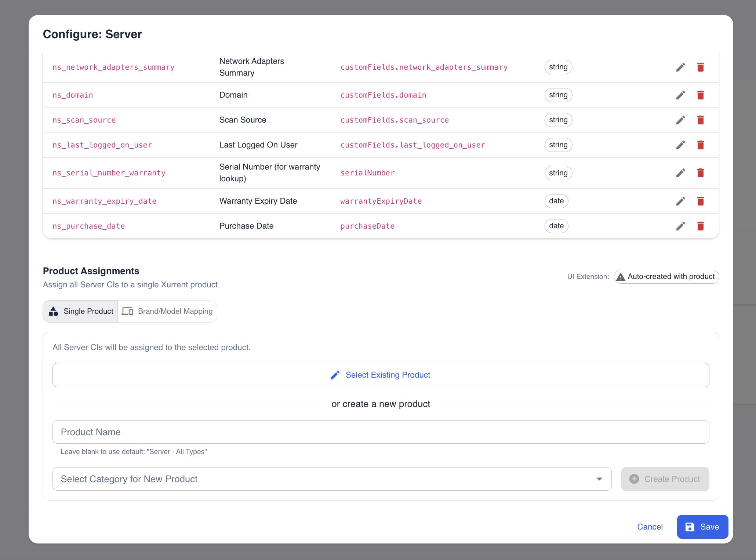Screen dimensions: 756x560
Task: Switch to Brand/Model Mapping mode
Action: point(167,311)
